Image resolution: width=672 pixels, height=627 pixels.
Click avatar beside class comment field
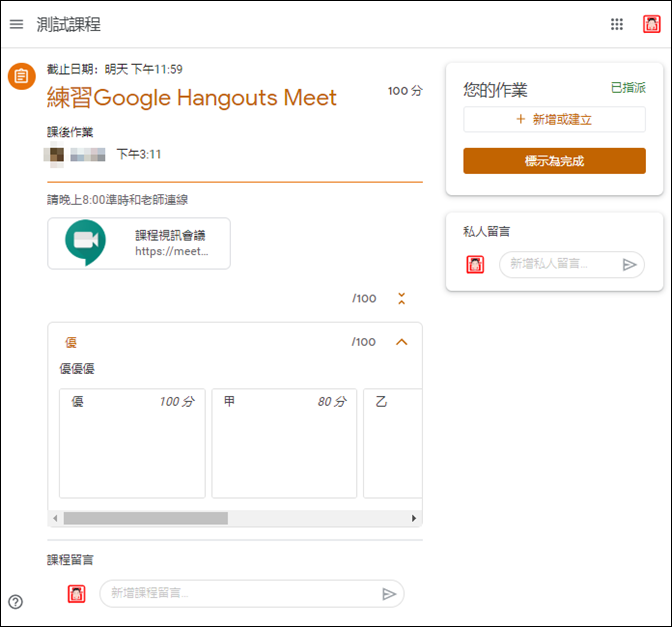[76, 594]
